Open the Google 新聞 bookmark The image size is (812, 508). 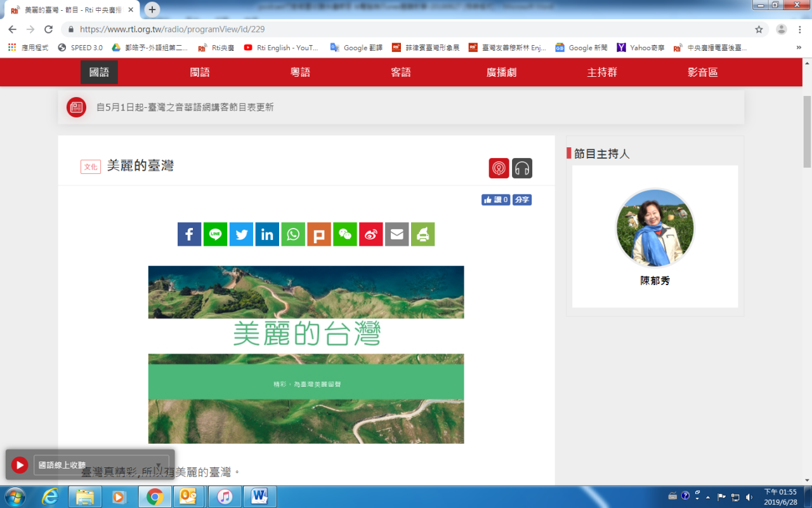582,48
